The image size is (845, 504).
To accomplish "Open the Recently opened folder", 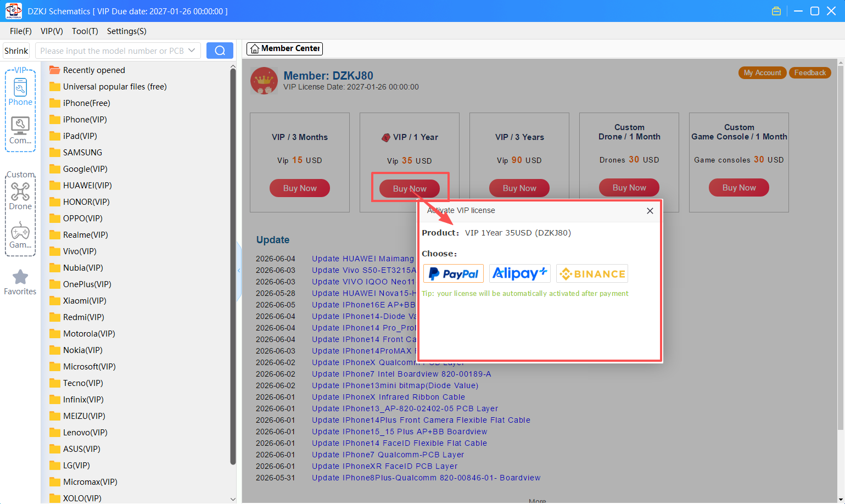I will tap(87, 70).
